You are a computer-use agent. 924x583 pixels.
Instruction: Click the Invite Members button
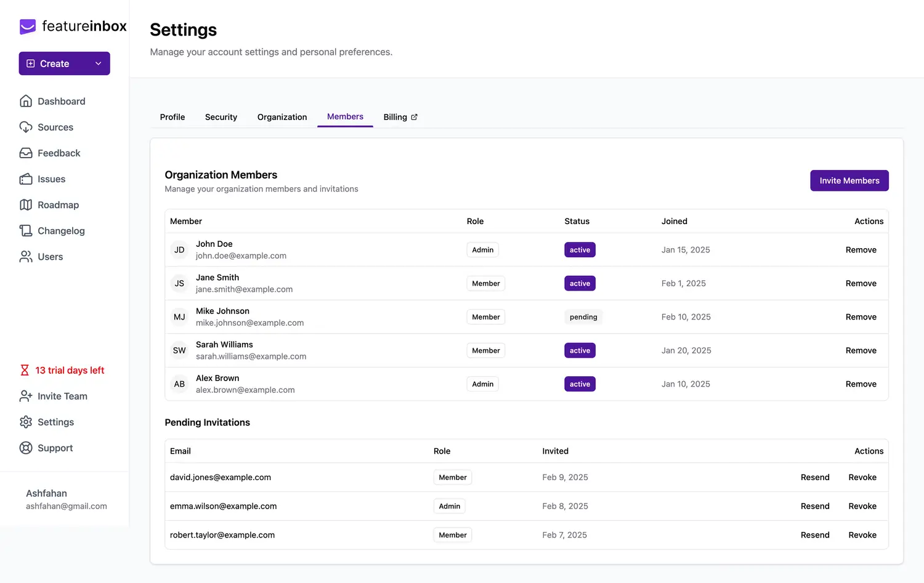tap(849, 180)
